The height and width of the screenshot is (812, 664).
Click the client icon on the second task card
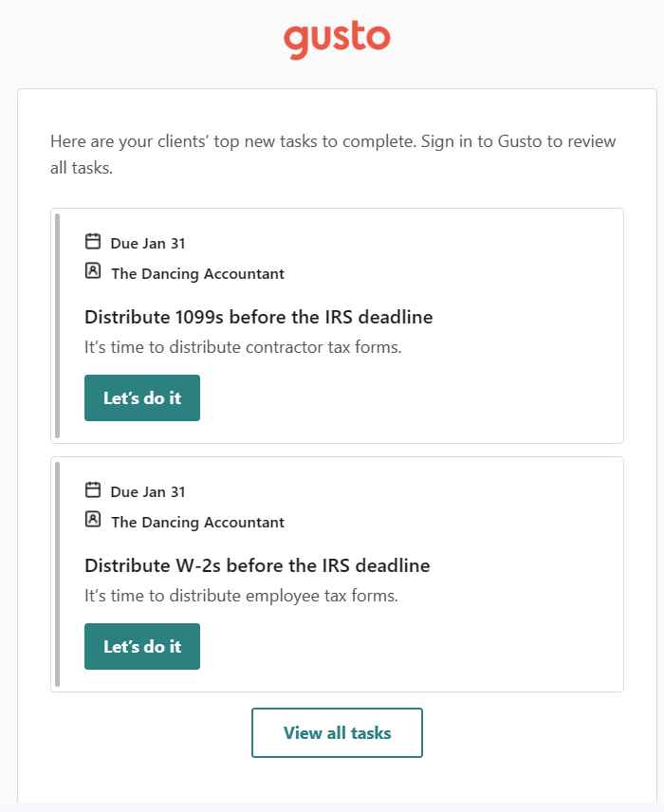coord(92,521)
